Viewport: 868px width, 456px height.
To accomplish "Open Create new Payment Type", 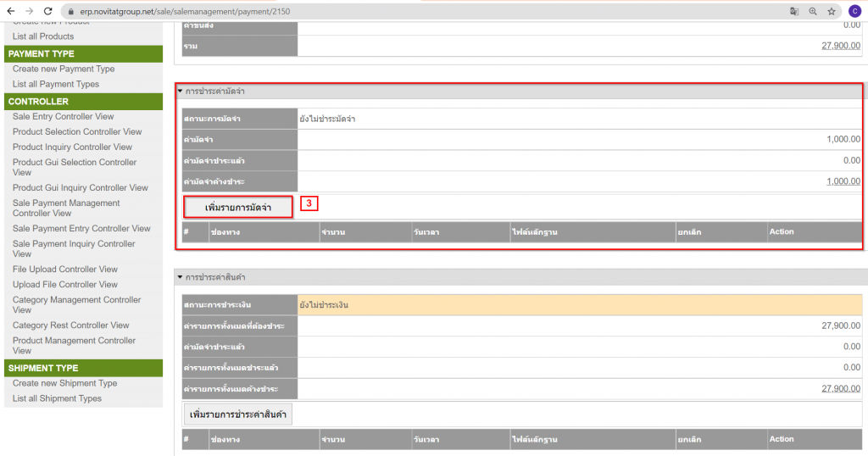I will pyautogui.click(x=64, y=69).
